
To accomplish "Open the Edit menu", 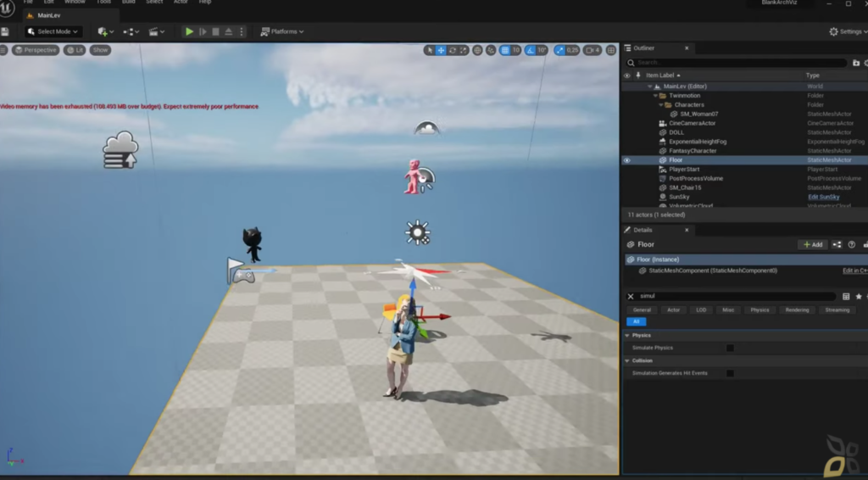I will click(48, 3).
